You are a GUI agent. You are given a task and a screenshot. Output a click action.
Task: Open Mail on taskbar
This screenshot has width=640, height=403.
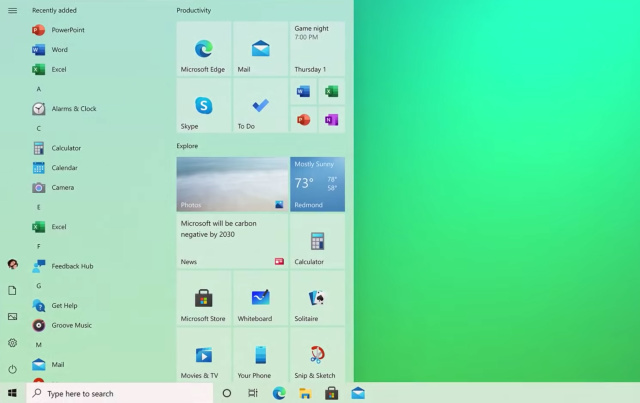tap(358, 393)
